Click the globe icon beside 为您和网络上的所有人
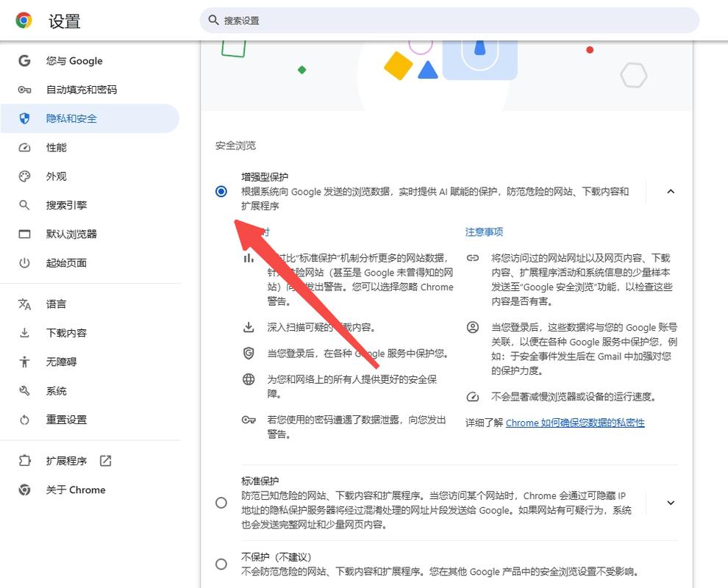The width and height of the screenshot is (728, 588). coord(249,379)
